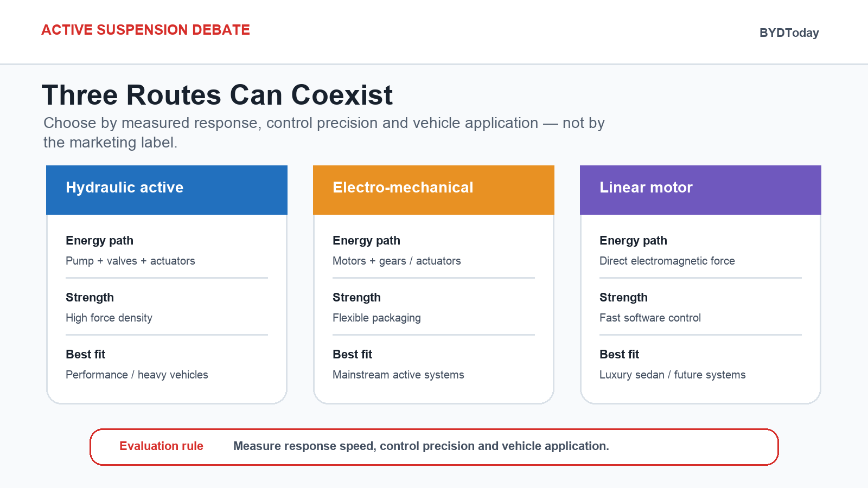The image size is (868, 488).
Task: Select the purple Linear motor header
Action: point(700,190)
